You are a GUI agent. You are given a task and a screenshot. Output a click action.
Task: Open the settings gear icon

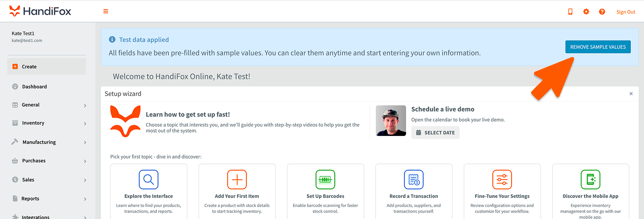pos(586,12)
